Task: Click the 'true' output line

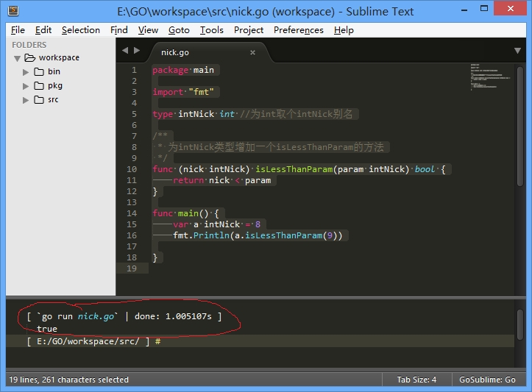Action: pyautogui.click(x=47, y=329)
